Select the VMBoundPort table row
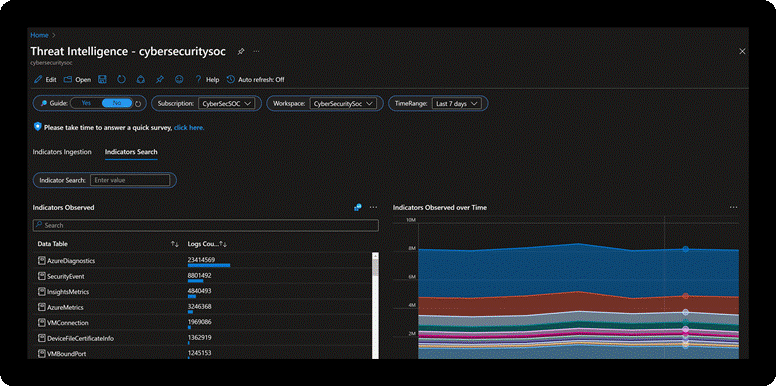776x386 pixels. (x=202, y=353)
